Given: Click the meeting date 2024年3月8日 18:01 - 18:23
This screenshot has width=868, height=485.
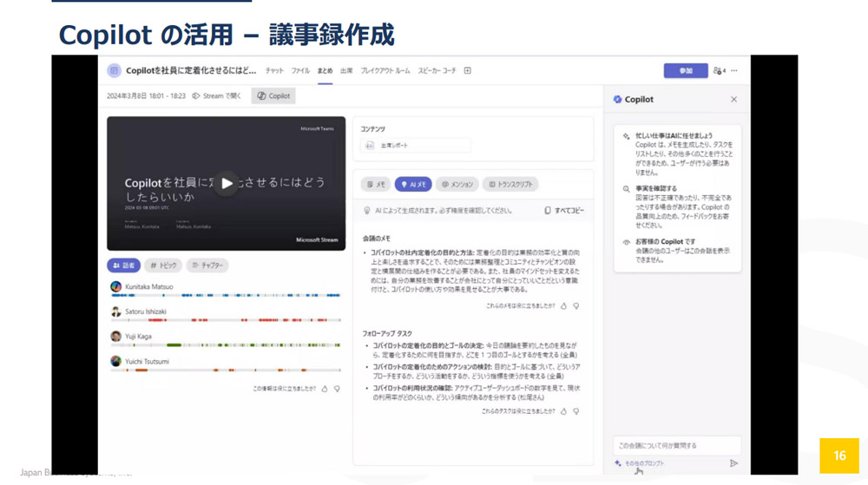Looking at the screenshot, I should click(146, 95).
